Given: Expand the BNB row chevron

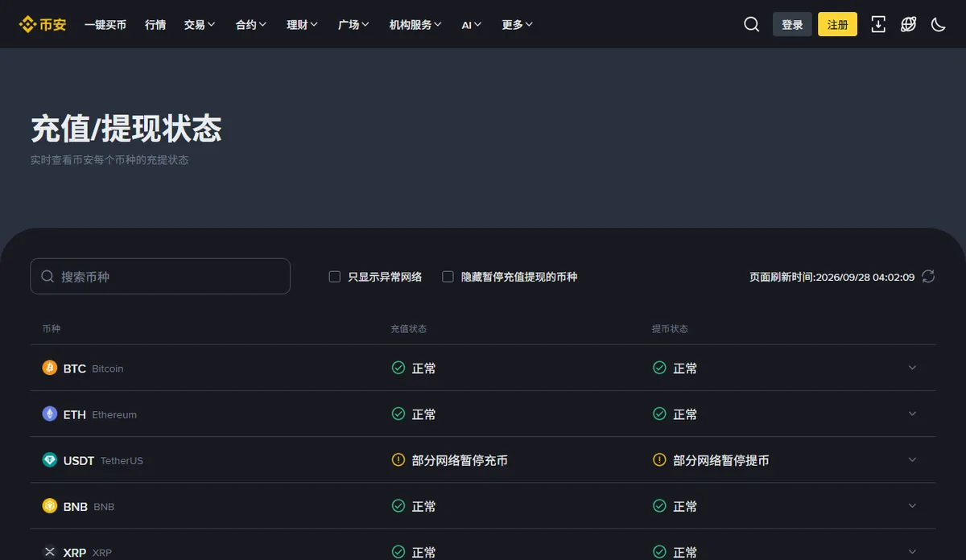Looking at the screenshot, I should 912,505.
